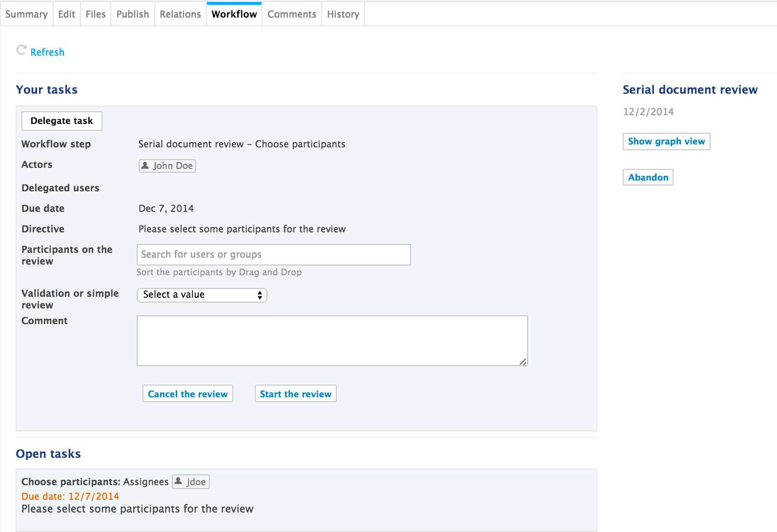The image size is (777, 532).
Task: Go to the Files tab
Action: pos(96,14)
